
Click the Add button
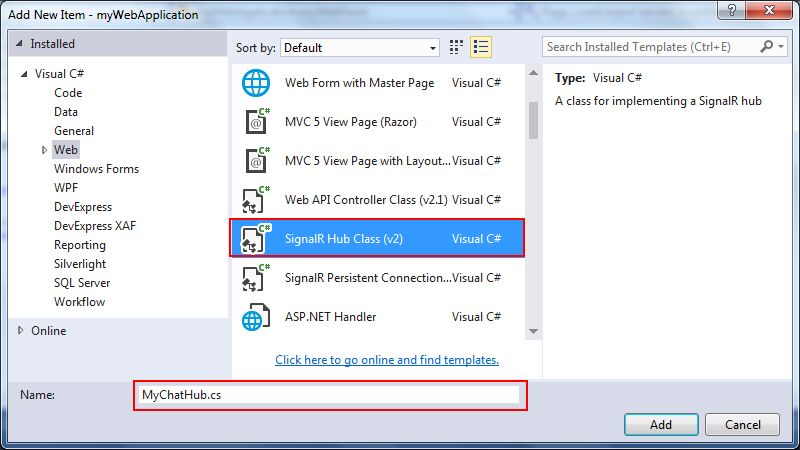(661, 424)
